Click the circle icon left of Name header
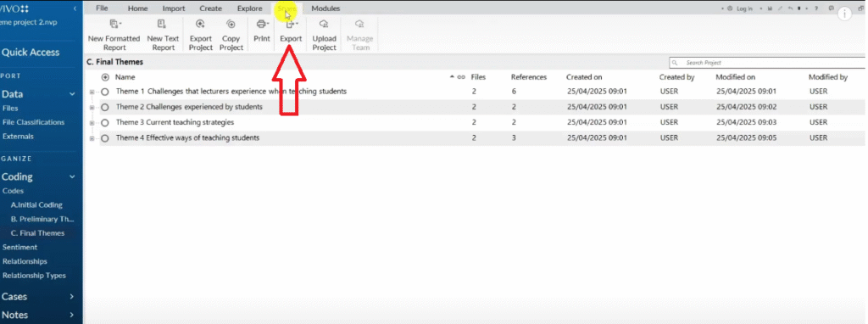The image size is (868, 324). pyautogui.click(x=105, y=77)
